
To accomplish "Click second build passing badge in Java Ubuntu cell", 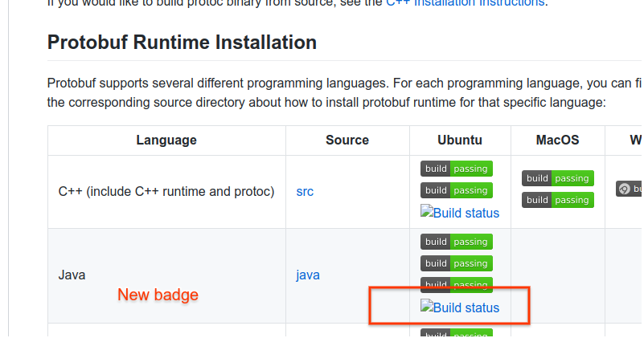I will pos(457,263).
